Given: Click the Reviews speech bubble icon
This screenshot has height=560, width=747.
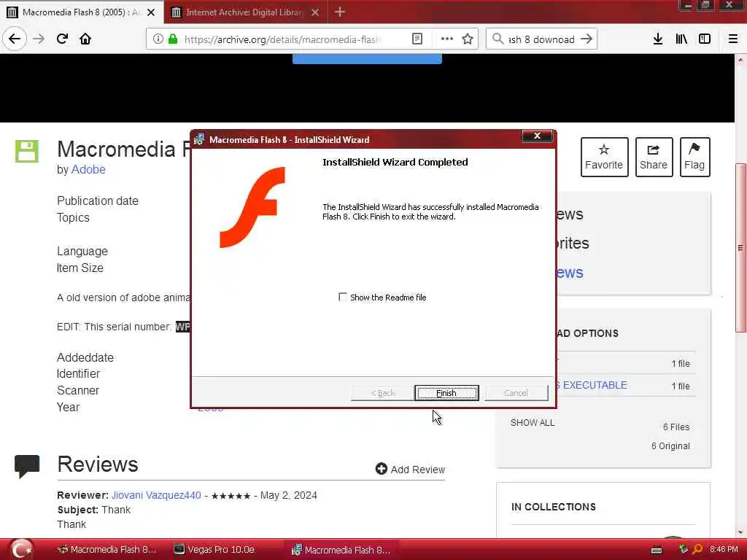Looking at the screenshot, I should tap(27, 466).
